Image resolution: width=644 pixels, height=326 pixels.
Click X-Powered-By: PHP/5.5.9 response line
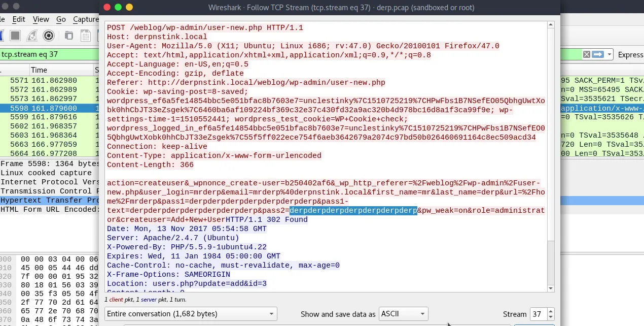[187, 247]
